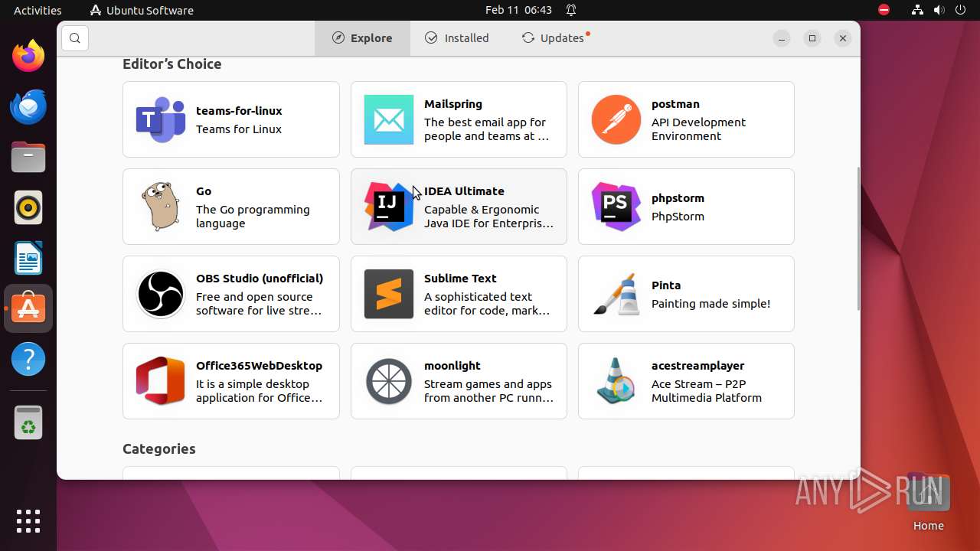
Task: Open the Mailspring app title
Action: (453, 104)
